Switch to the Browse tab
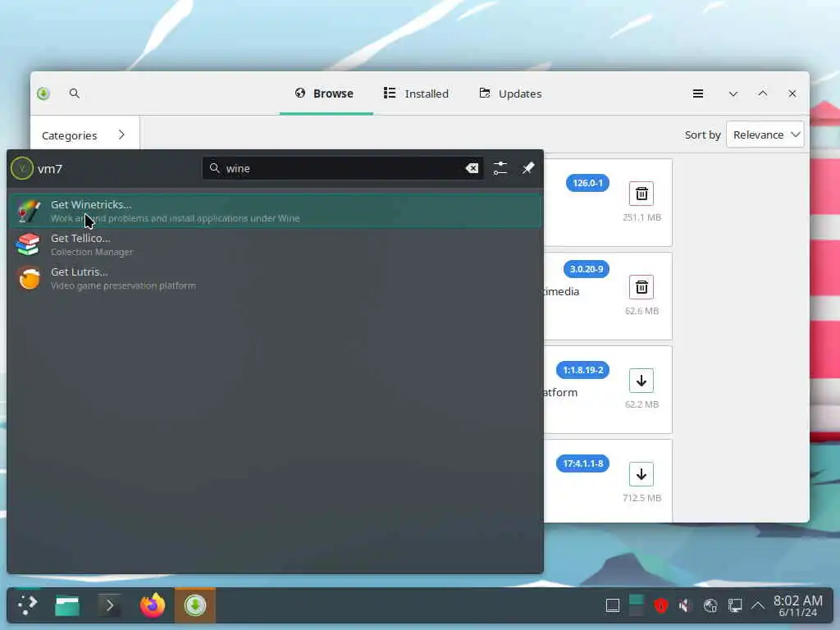 point(325,94)
